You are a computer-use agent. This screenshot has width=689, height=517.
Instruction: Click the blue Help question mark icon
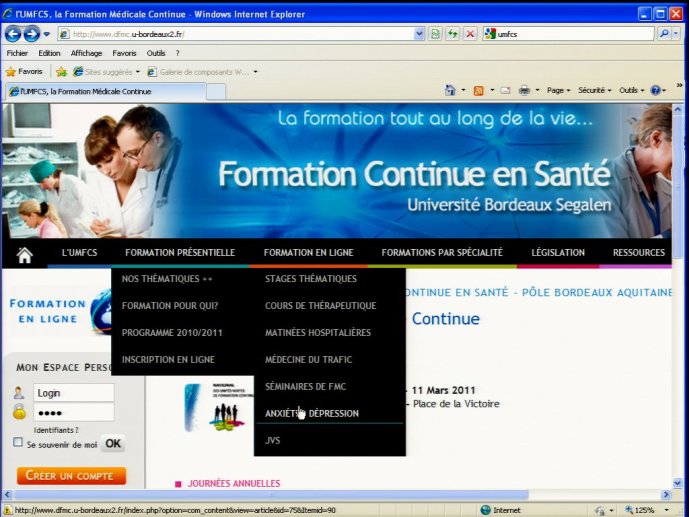[656, 90]
